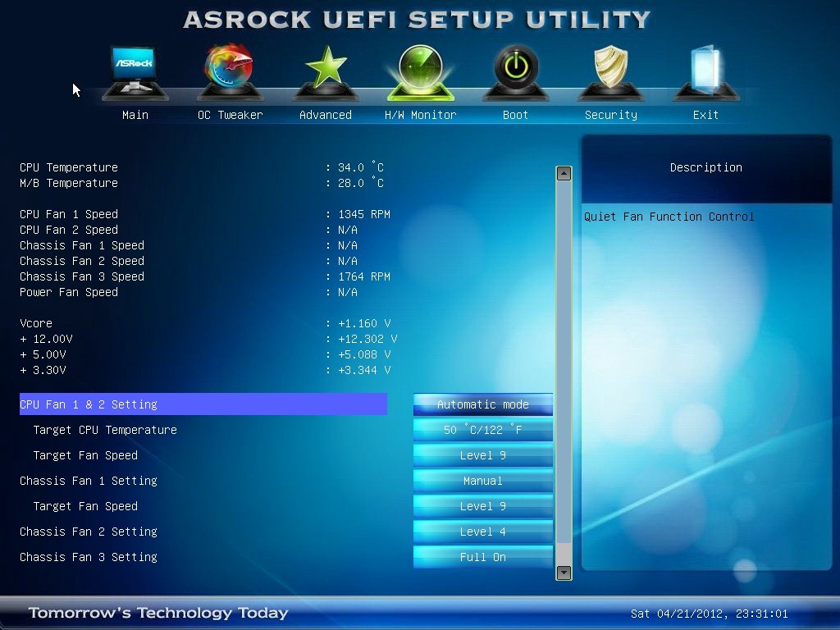The height and width of the screenshot is (630, 840).
Task: Select the Chassis Fan 1 Setting label
Action: (89, 481)
